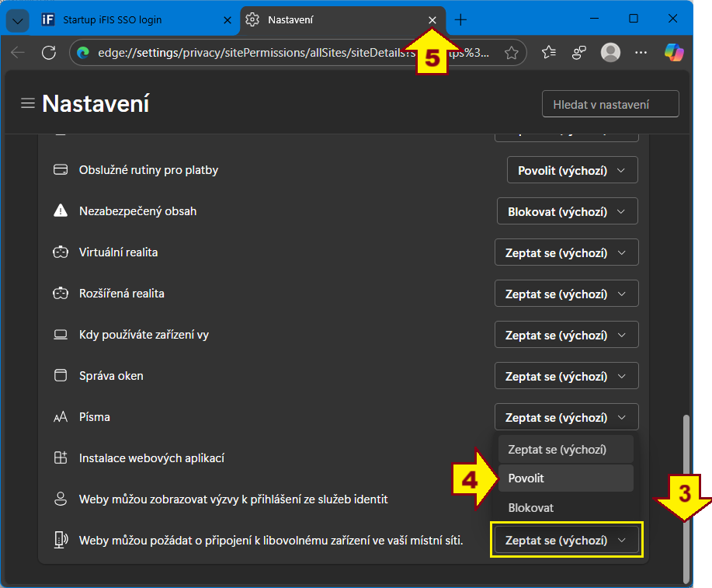
Task: Open the Settings and more menu
Action: click(641, 53)
